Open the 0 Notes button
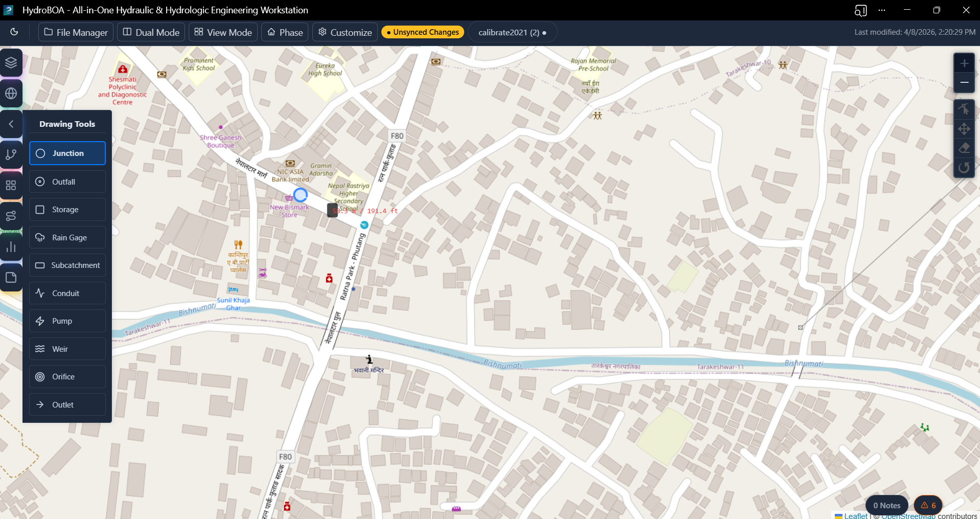Image resolution: width=980 pixels, height=519 pixels. pos(886,505)
